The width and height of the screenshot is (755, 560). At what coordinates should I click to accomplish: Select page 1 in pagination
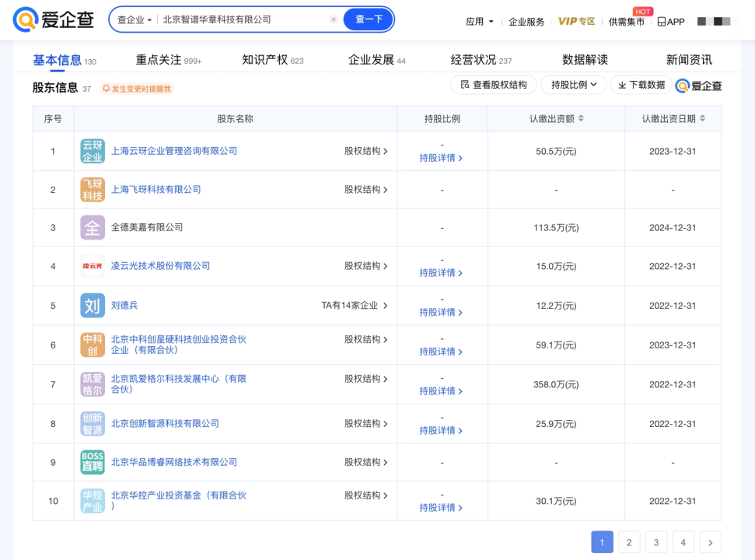(602, 542)
